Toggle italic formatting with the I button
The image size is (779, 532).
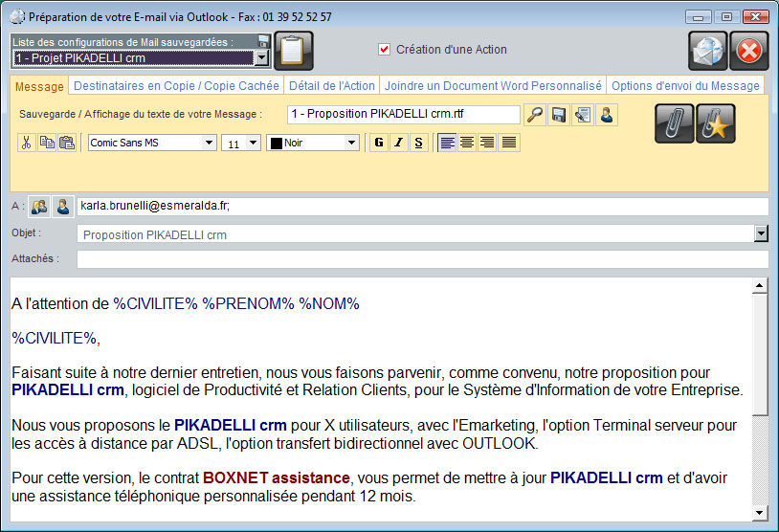(398, 143)
